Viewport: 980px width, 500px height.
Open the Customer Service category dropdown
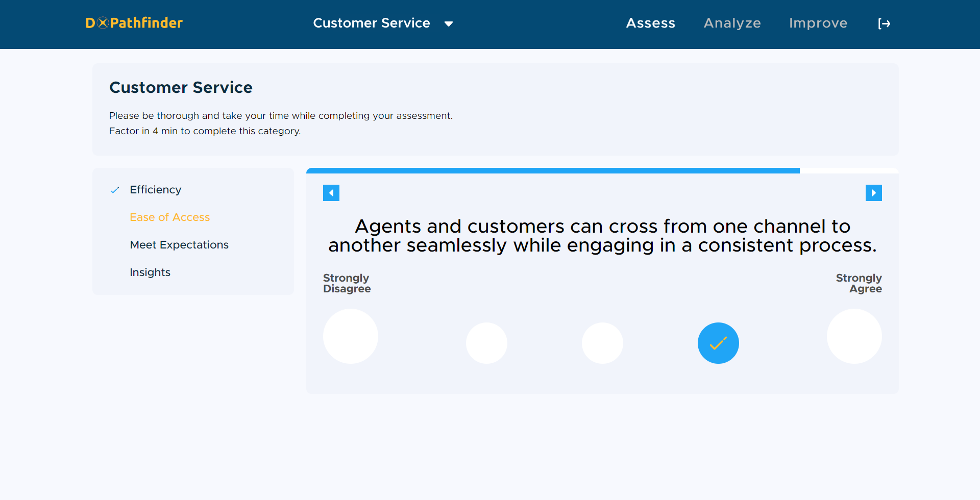(x=372, y=23)
